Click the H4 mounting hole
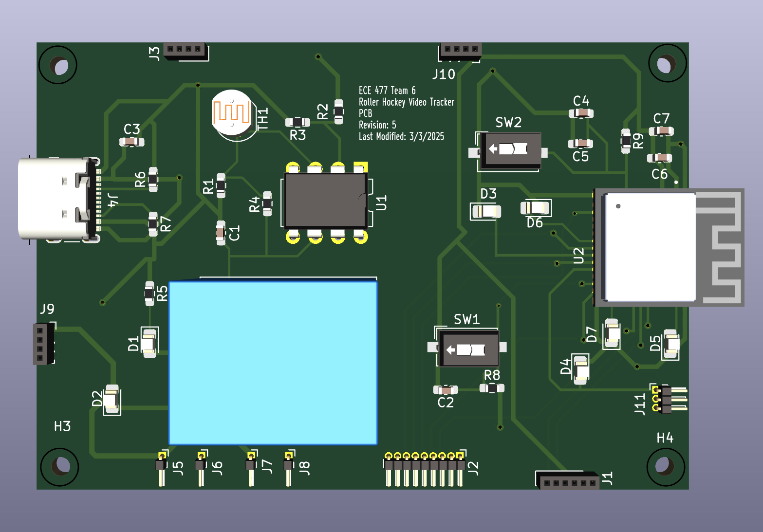Viewport: 763px width, 532px height. (x=665, y=466)
